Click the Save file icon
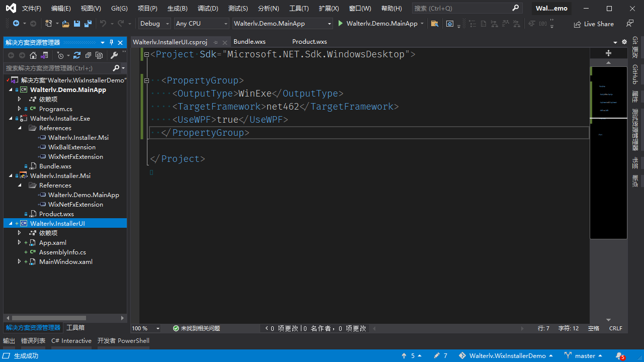Image resolution: width=644 pixels, height=362 pixels. (77, 24)
